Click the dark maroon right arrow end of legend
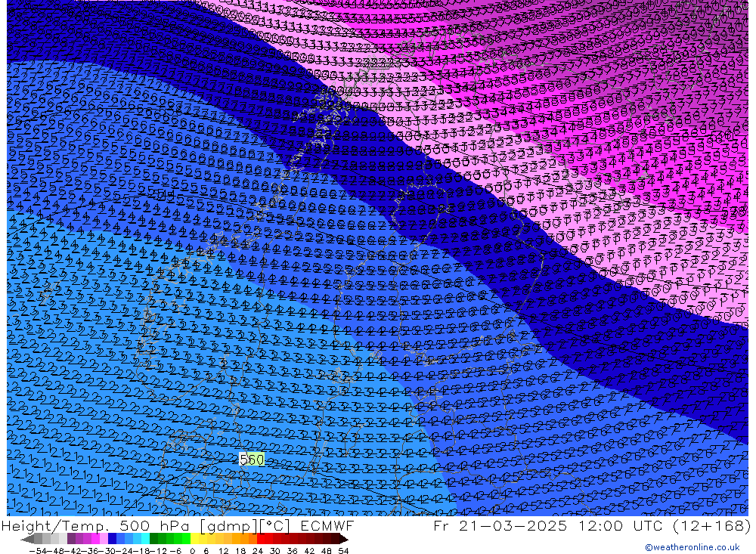This screenshot has width=756, height=554. point(344,539)
